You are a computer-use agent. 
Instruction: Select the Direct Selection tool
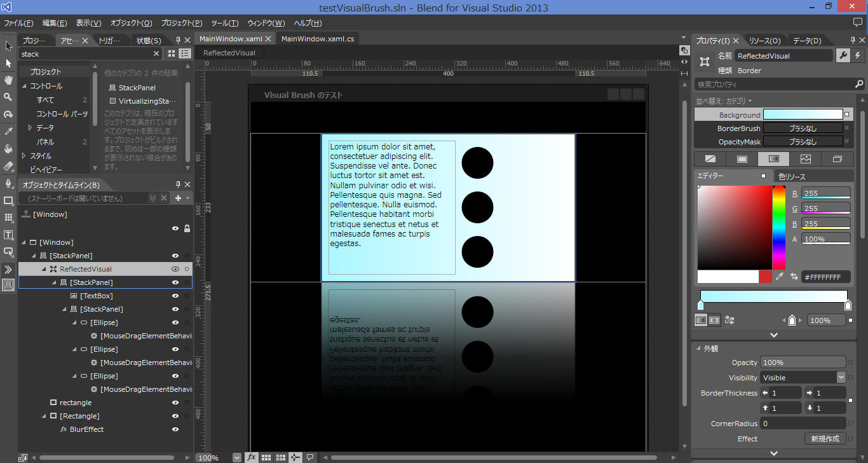[x=8, y=63]
